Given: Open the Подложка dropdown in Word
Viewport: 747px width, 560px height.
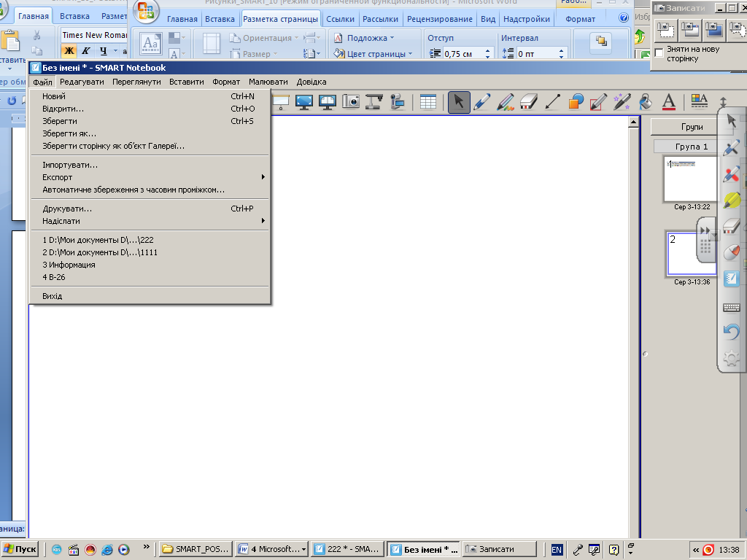Looking at the screenshot, I should click(x=365, y=38).
